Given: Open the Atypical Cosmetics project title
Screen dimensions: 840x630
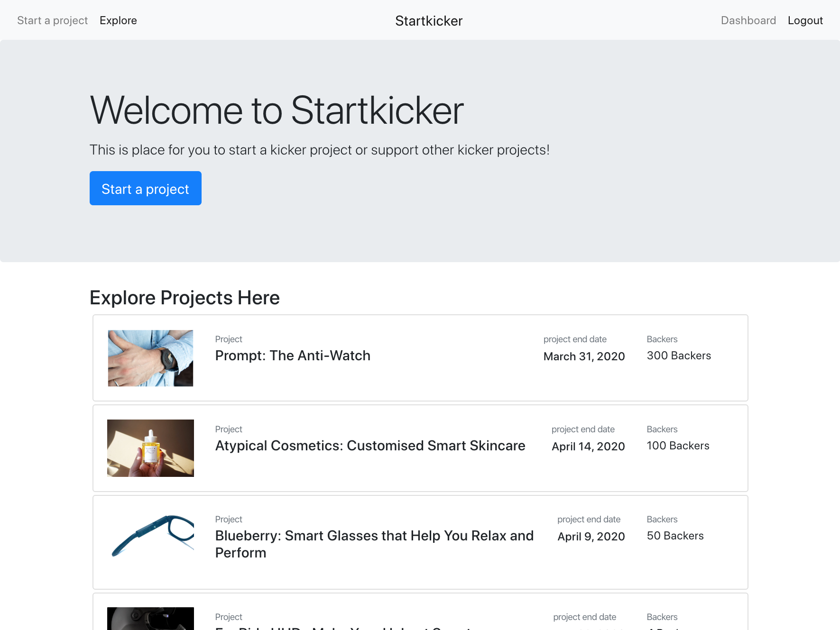Looking at the screenshot, I should click(x=370, y=446).
